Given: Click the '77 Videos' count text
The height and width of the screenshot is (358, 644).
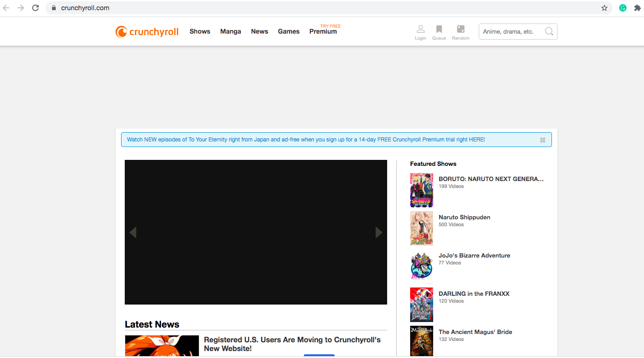Looking at the screenshot, I should click(x=450, y=263).
